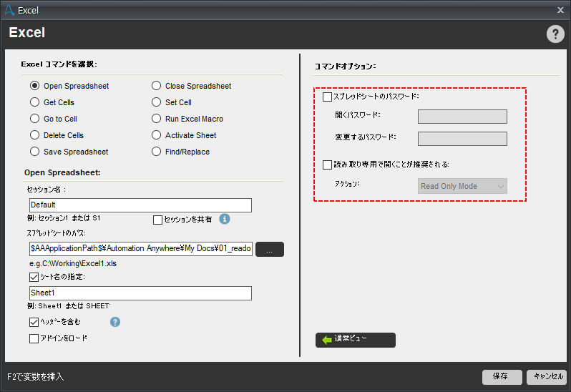Click the キャンセル button

click(547, 377)
